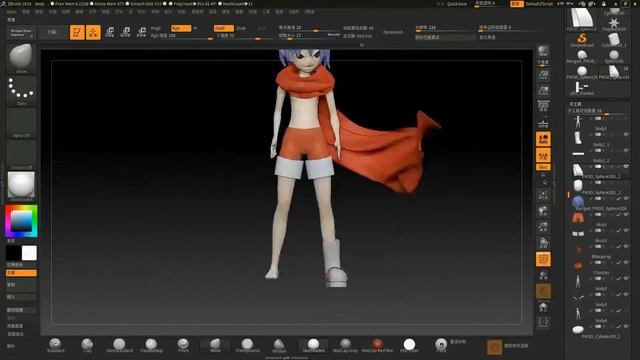This screenshot has height=360, width=640.
Task: Toggle the Mrgb mode button
Action: point(156,28)
